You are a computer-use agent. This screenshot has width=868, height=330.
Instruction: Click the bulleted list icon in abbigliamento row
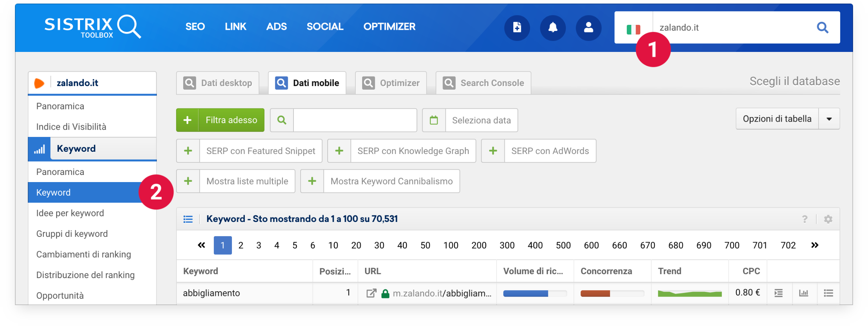point(829,293)
